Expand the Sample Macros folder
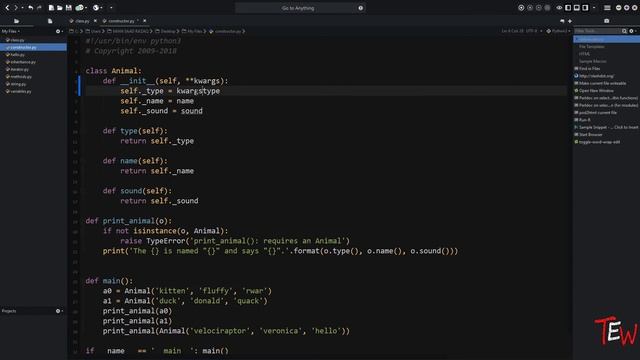The image size is (640, 360). coord(593,61)
